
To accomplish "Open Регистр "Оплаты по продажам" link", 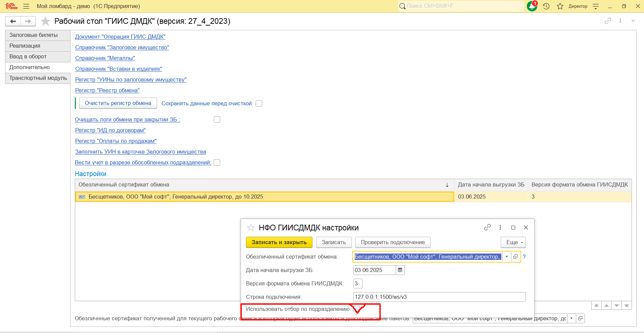I will [116, 141].
